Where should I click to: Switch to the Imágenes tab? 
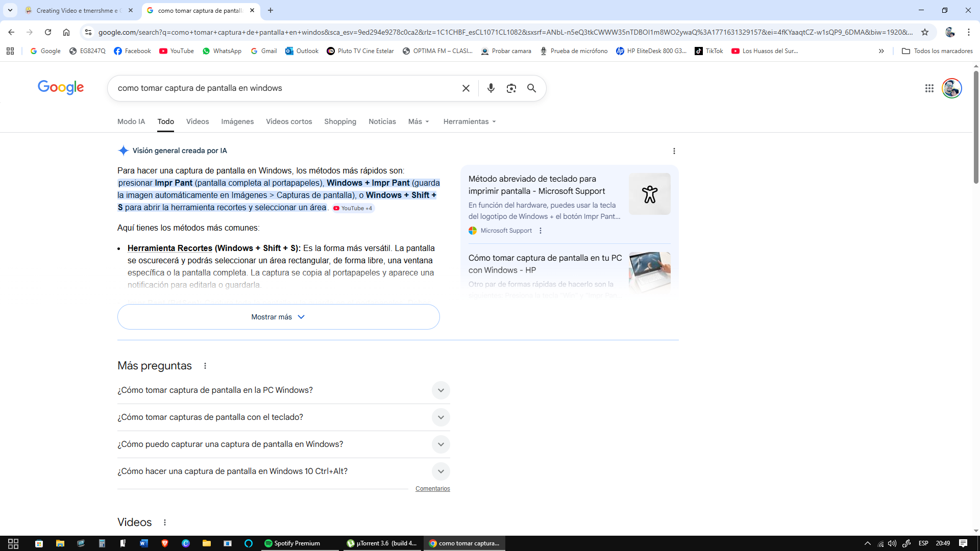pos(237,121)
